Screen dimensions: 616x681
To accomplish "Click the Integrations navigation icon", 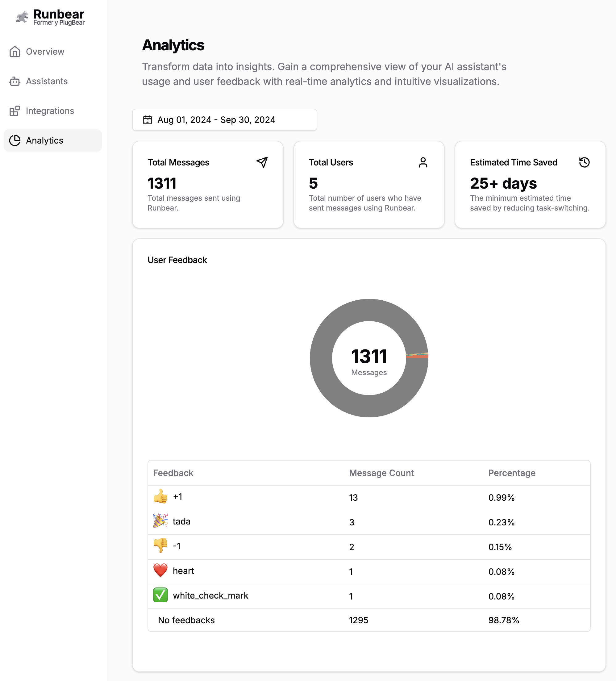I will [x=15, y=110].
